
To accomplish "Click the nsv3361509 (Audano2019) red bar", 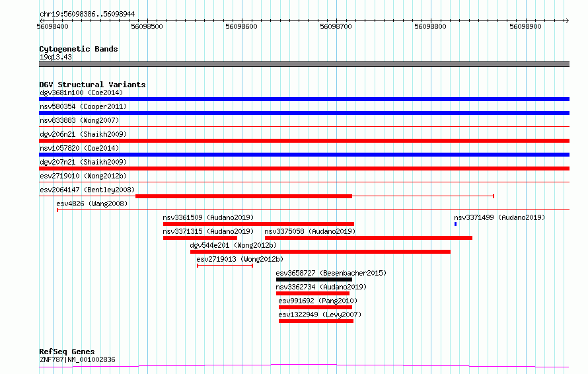I will (x=258, y=224).
